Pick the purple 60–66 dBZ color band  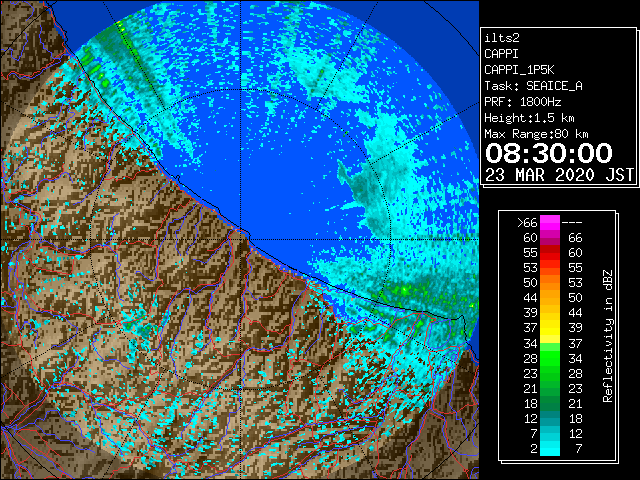(x=550, y=238)
